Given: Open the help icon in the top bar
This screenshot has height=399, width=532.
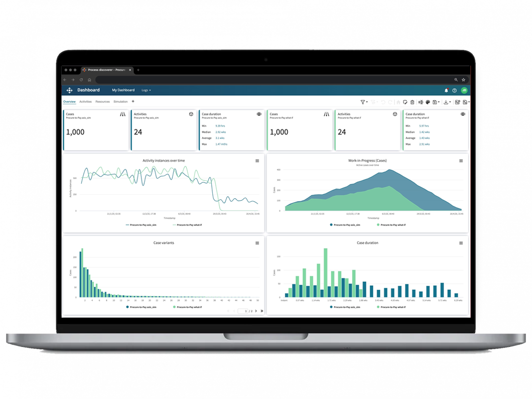Looking at the screenshot, I should (454, 90).
